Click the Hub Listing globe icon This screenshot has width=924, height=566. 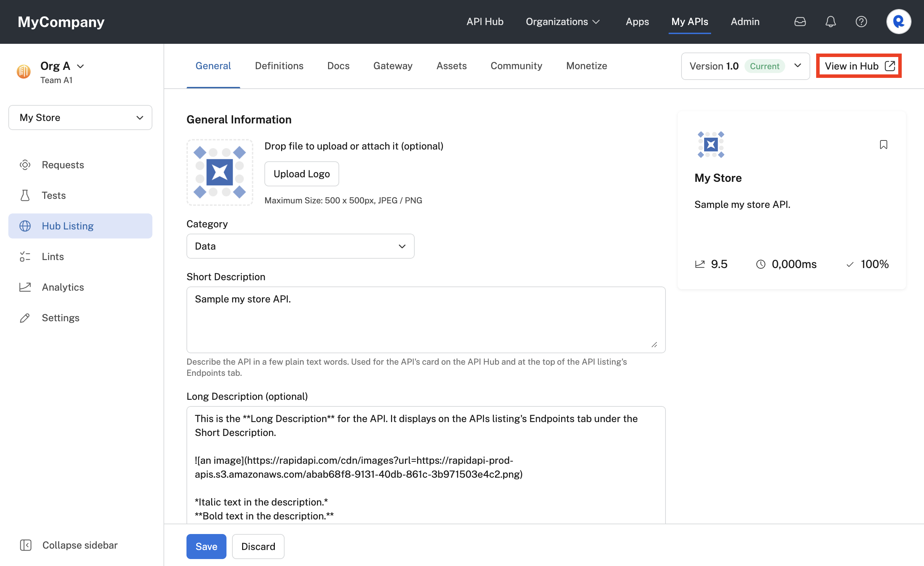click(x=24, y=226)
